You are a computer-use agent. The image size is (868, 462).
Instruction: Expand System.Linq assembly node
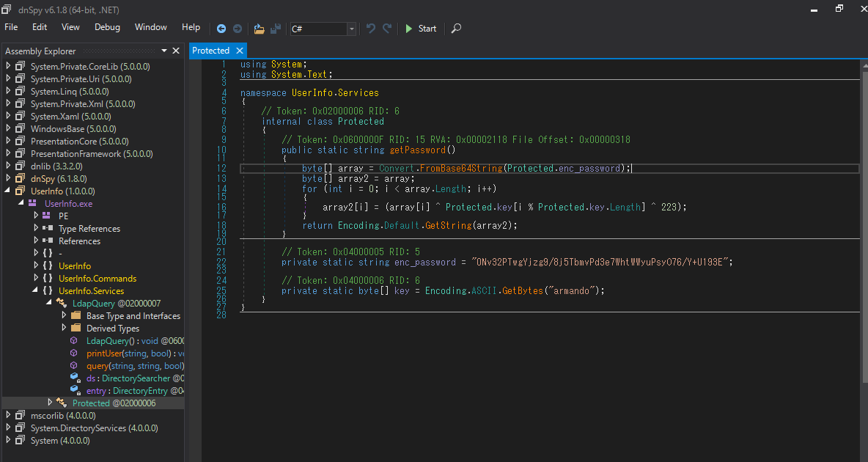(8, 91)
